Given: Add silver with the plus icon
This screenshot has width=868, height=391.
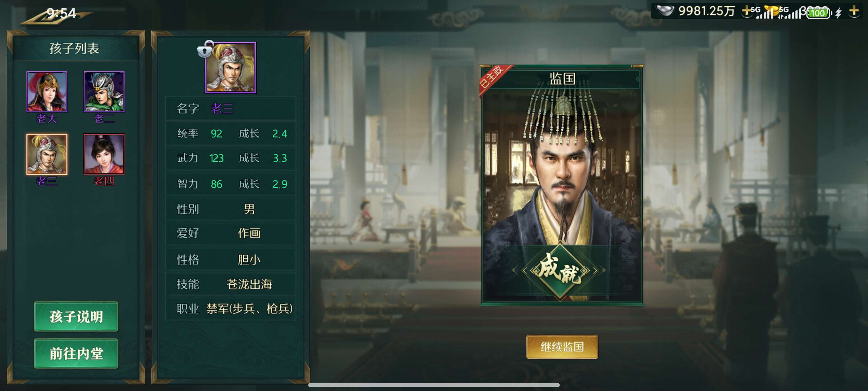Looking at the screenshot, I should tap(747, 11).
